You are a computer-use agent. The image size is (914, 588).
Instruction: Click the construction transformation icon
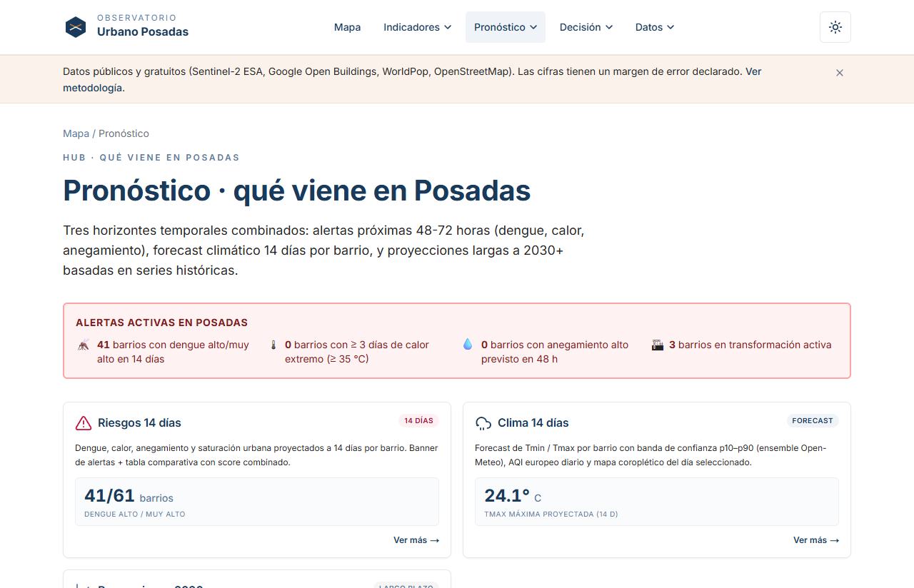[x=658, y=345]
